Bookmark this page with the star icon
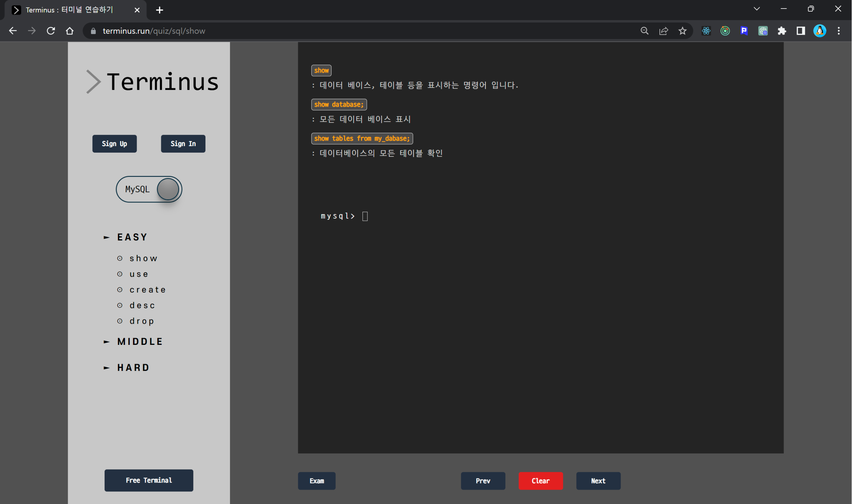This screenshot has height=504, width=852. [682, 31]
